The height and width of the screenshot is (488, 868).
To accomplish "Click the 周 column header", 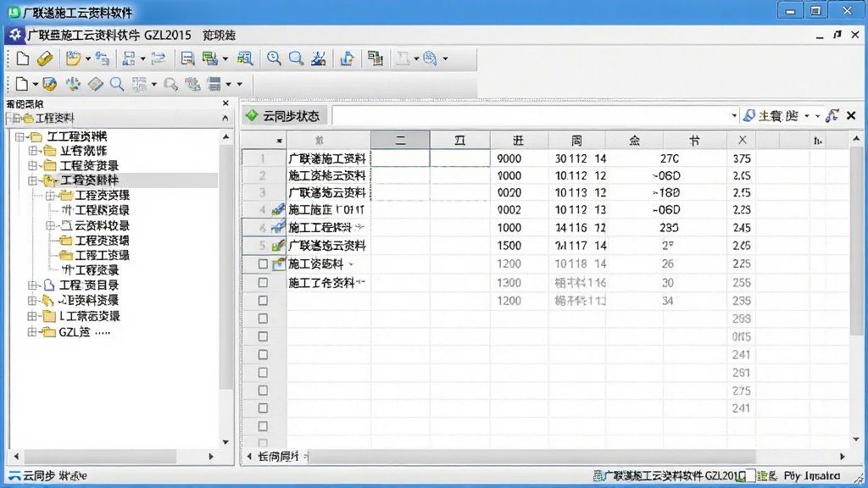I will click(x=576, y=141).
